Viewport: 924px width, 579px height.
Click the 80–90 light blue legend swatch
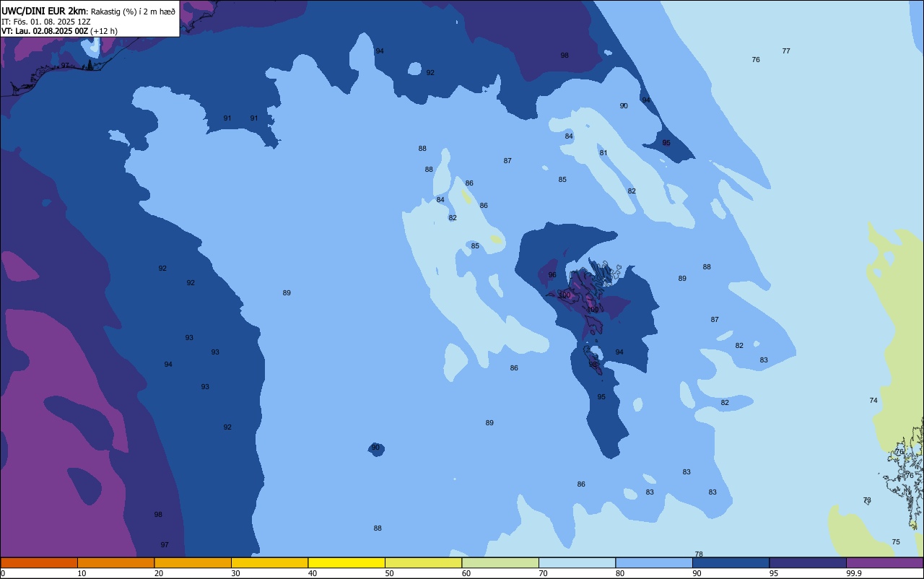[654, 562]
